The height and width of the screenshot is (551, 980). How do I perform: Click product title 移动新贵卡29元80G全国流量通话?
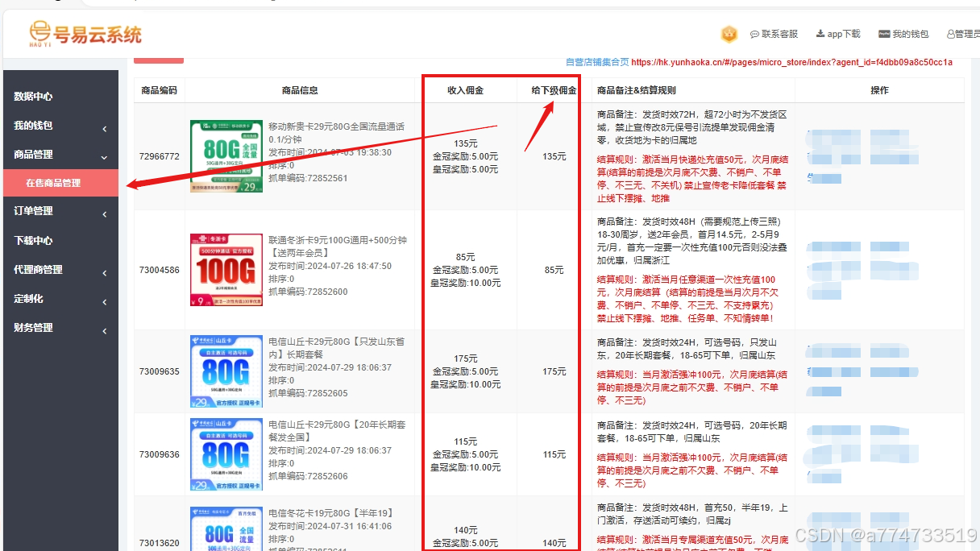[336, 133]
